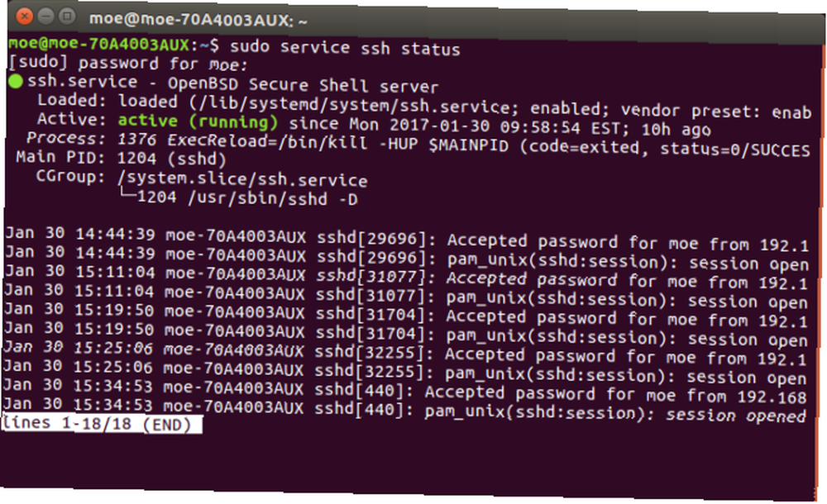Click the sshd[32255] Accepted password log line
Screen dimensions: 827x504
tap(404, 354)
